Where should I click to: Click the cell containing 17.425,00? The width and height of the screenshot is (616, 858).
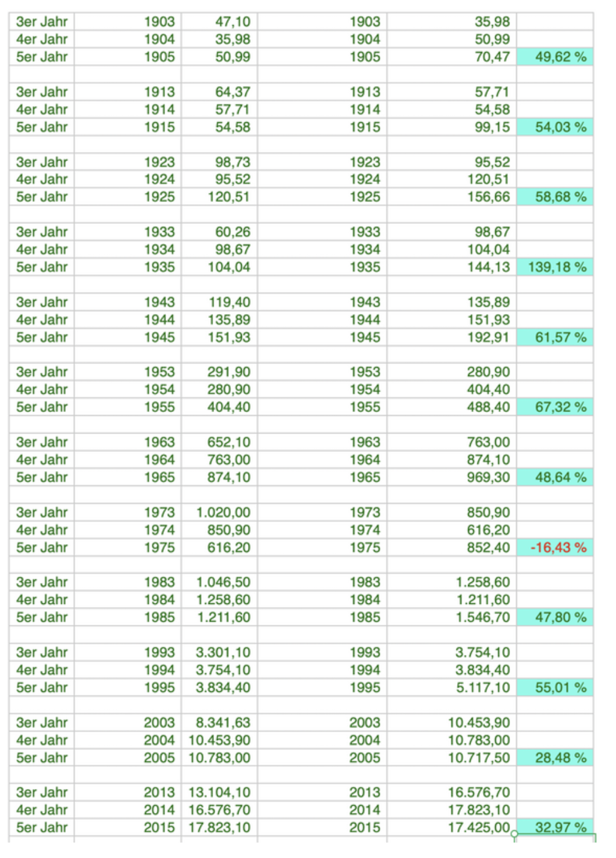pyautogui.click(x=452, y=827)
